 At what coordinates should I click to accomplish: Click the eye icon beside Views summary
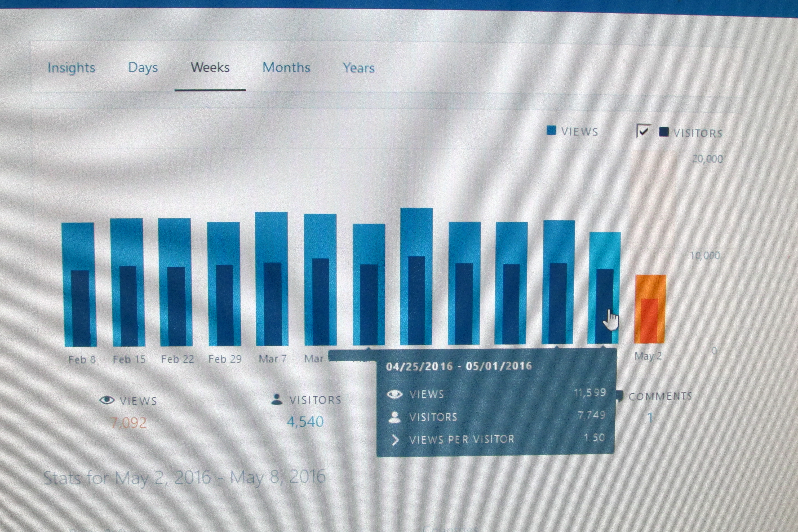point(107,400)
